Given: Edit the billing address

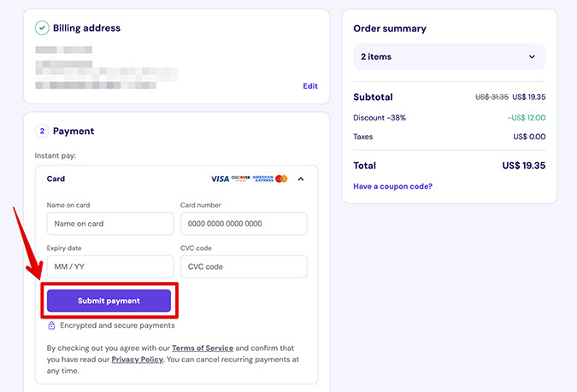Looking at the screenshot, I should tap(310, 86).
